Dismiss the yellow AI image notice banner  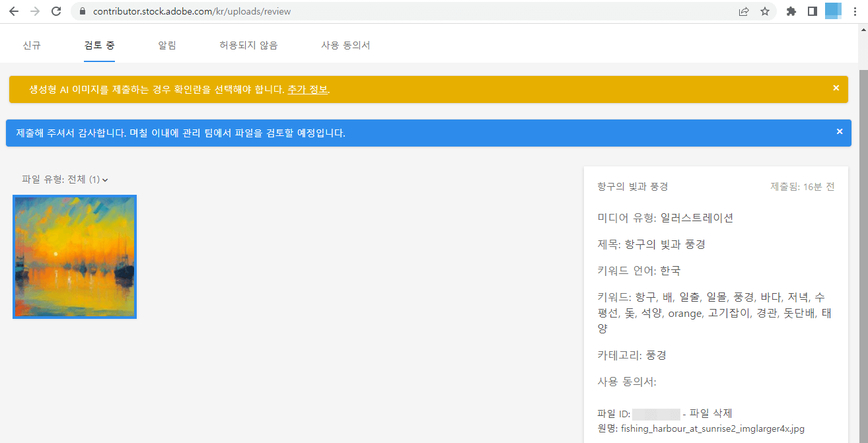(x=836, y=88)
